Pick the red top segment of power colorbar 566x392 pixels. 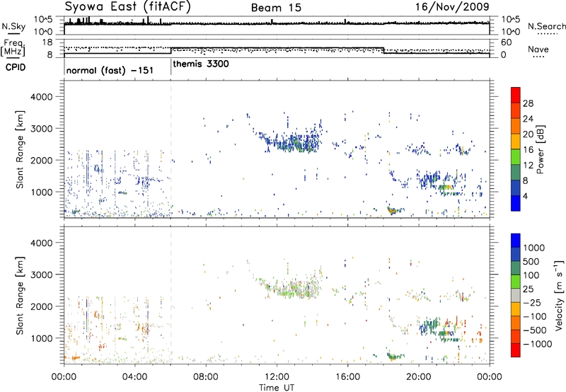516,95
